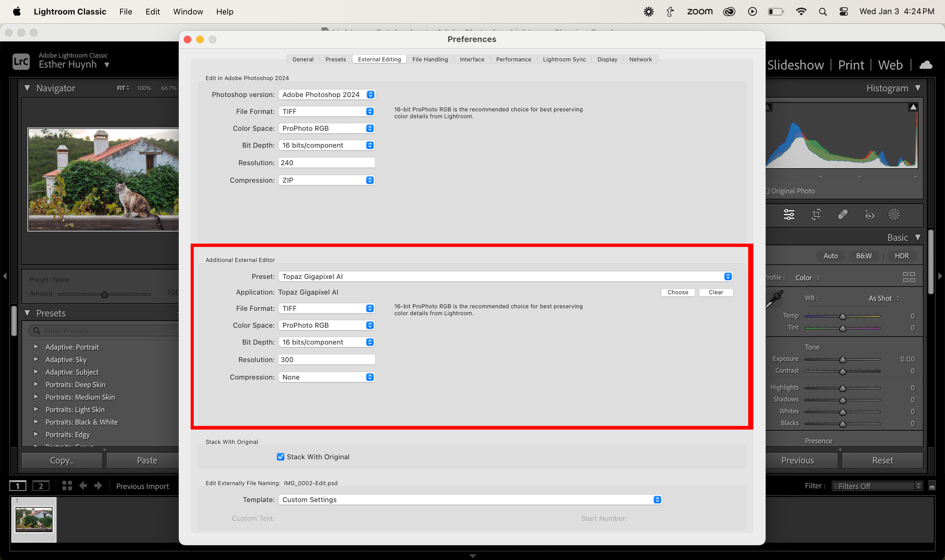The width and height of the screenshot is (945, 560).
Task: Toggle the highlight clipping indicator in histogram
Action: point(913,107)
